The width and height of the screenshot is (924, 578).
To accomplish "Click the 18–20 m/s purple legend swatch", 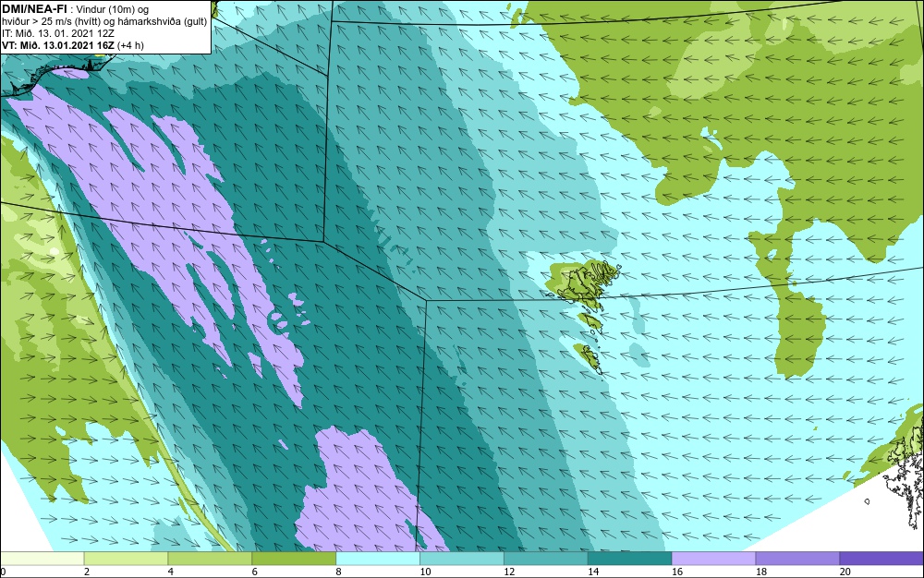I will pos(798,559).
